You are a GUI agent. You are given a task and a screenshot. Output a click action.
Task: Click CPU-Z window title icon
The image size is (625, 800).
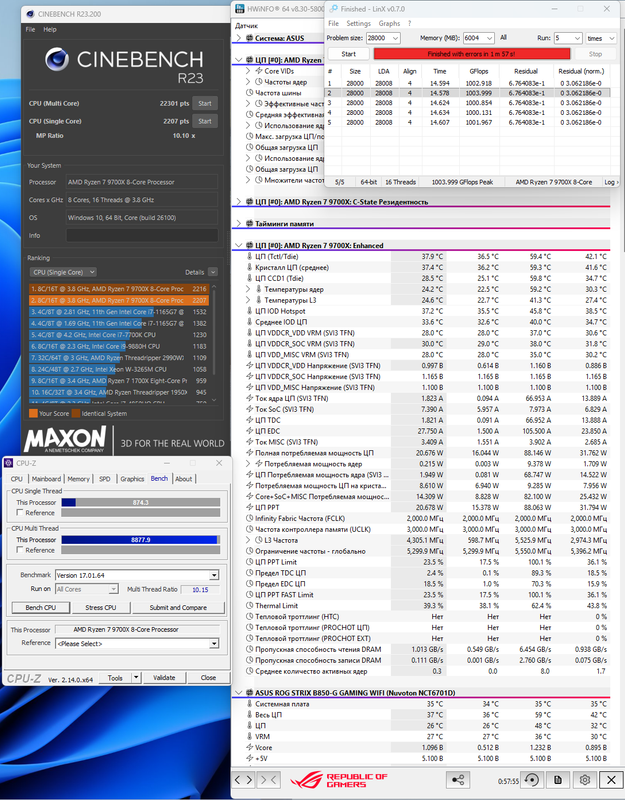pyautogui.click(x=8, y=463)
